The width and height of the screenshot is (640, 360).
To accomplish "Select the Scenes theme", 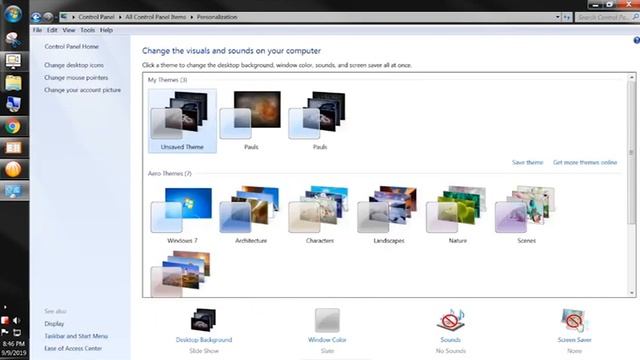I will (x=526, y=215).
